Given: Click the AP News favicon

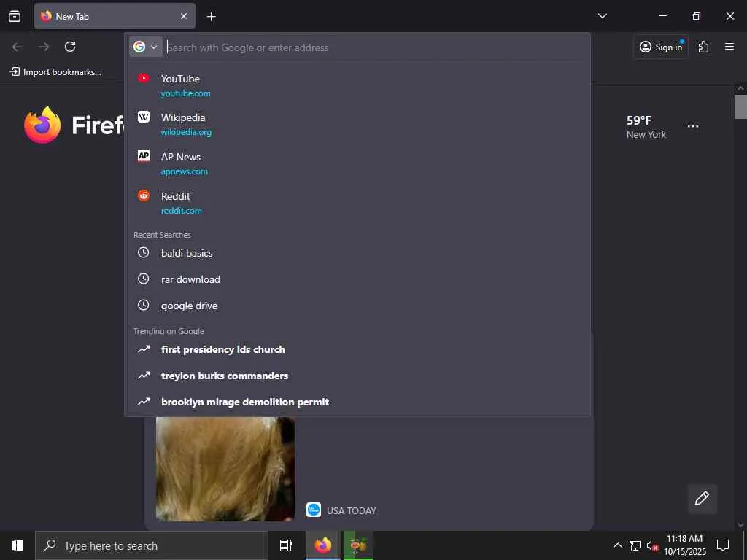Looking at the screenshot, I should tap(144, 156).
